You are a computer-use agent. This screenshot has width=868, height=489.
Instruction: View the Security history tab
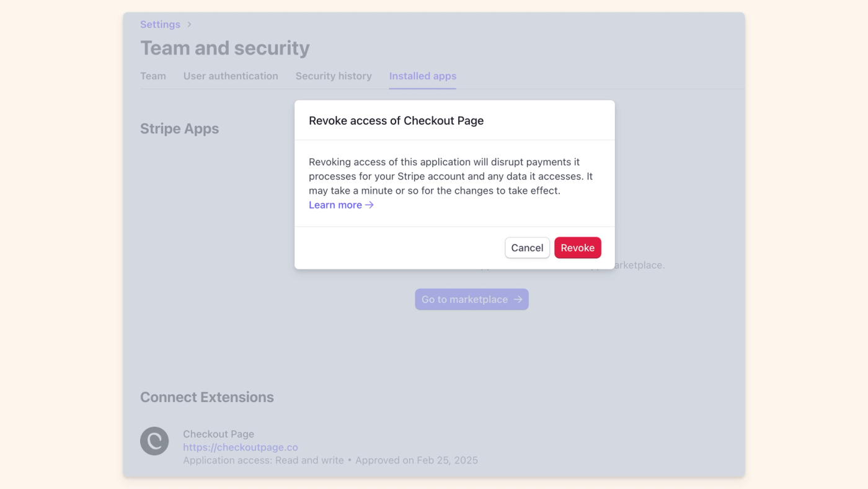[333, 76]
